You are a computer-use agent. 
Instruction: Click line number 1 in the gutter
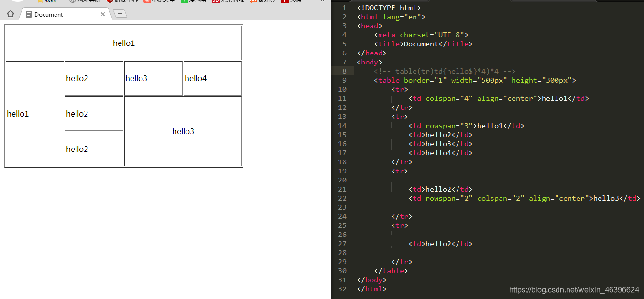pos(344,8)
